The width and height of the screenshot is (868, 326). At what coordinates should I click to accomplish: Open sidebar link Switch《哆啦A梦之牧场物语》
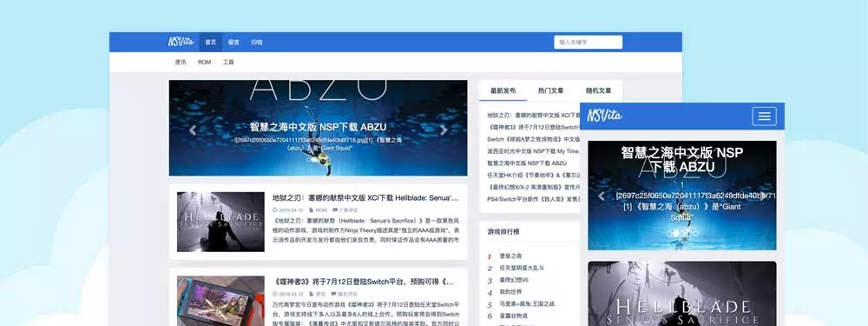pyautogui.click(x=533, y=139)
